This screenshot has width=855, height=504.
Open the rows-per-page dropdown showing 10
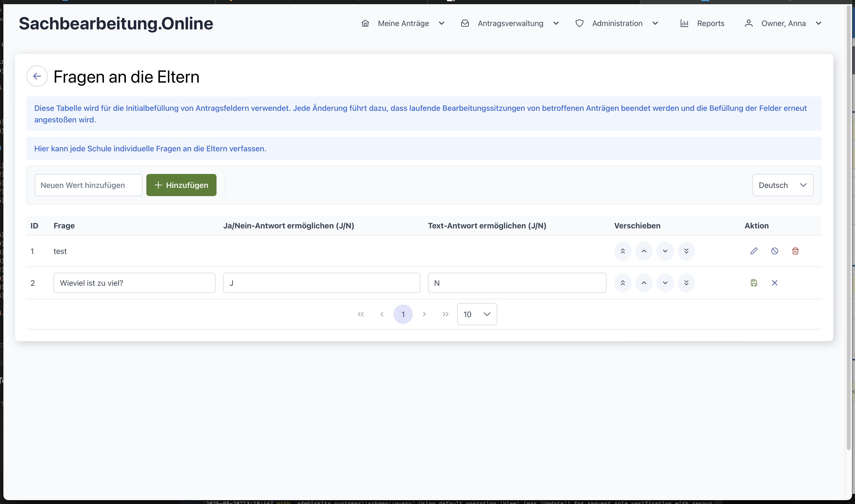(476, 314)
